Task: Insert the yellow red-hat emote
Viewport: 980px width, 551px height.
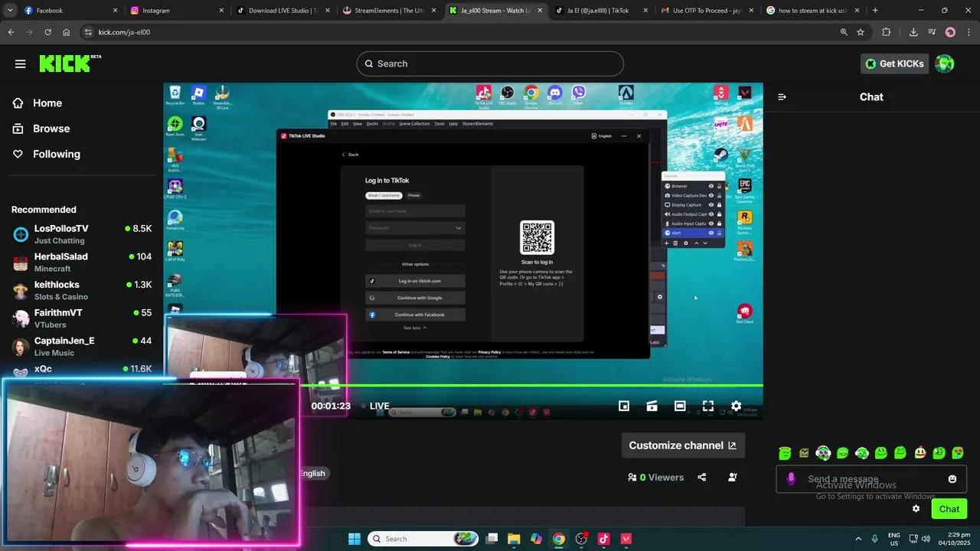Action: [920, 453]
